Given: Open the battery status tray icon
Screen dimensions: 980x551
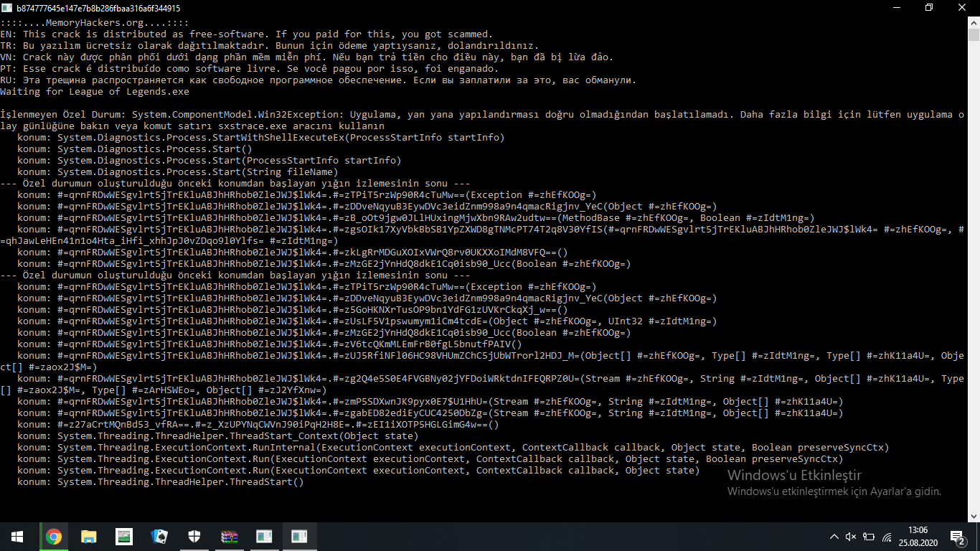Looking at the screenshot, I should (x=869, y=537).
